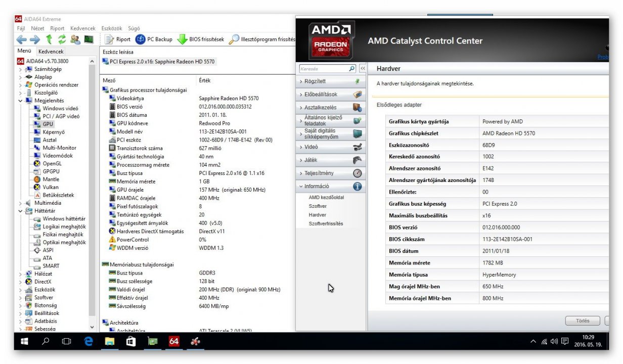
Task: Open the Eszközök menu
Action: click(x=112, y=28)
